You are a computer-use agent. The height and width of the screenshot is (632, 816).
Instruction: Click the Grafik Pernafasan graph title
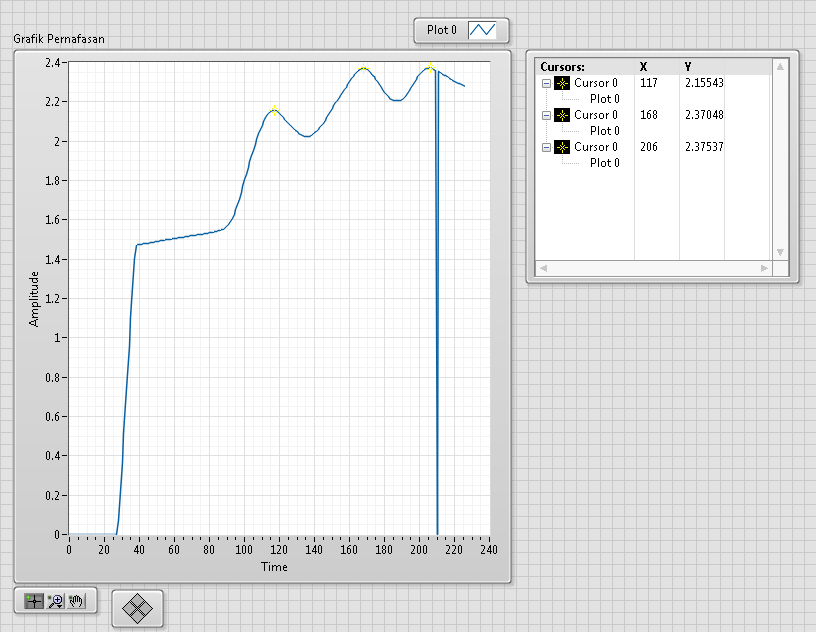[59, 39]
